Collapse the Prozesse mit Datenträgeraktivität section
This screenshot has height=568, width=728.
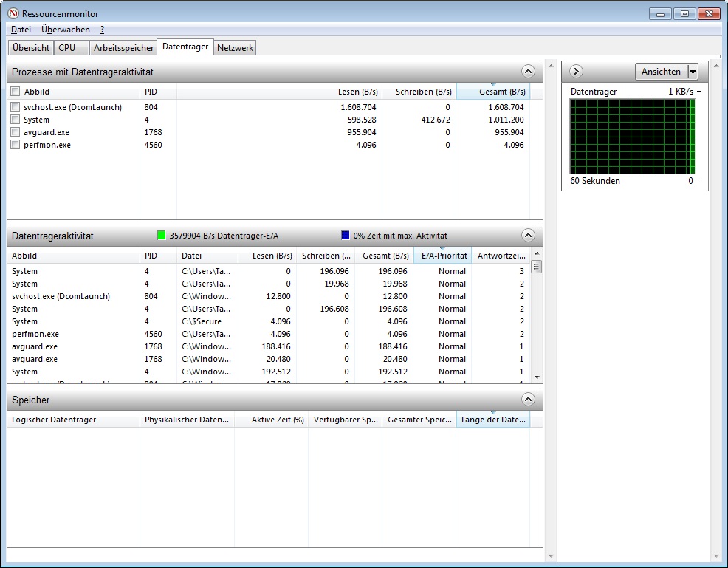pyautogui.click(x=528, y=72)
